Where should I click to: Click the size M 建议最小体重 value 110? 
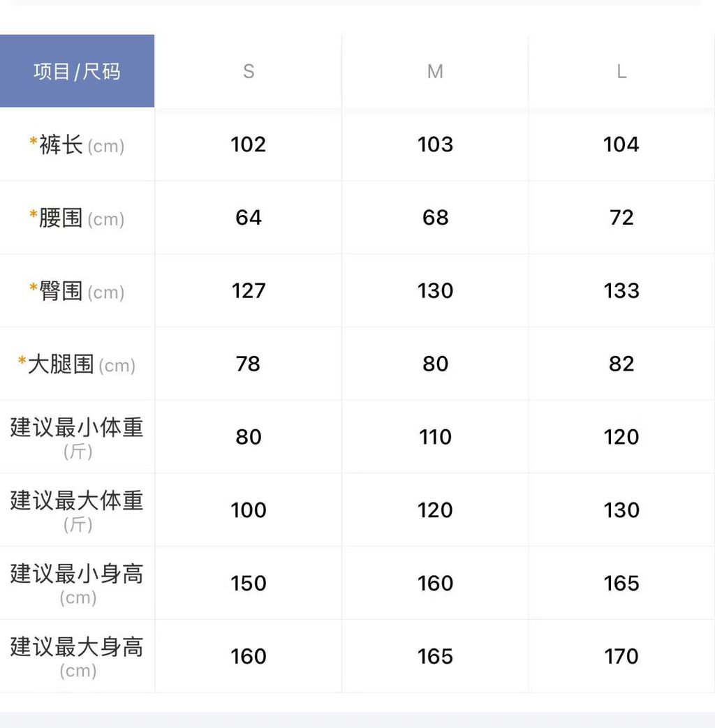coord(435,437)
